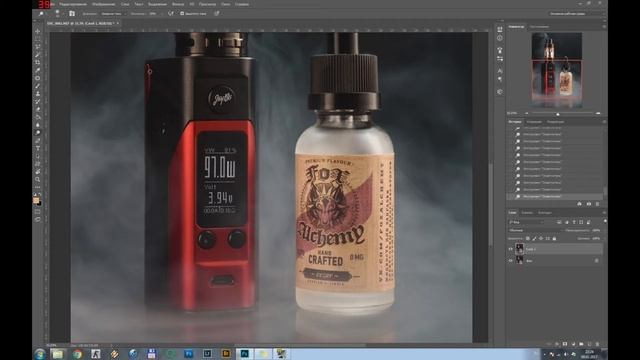The height and width of the screenshot is (360, 640).
Task: Select the Eyedropper tool
Action: coord(38,70)
